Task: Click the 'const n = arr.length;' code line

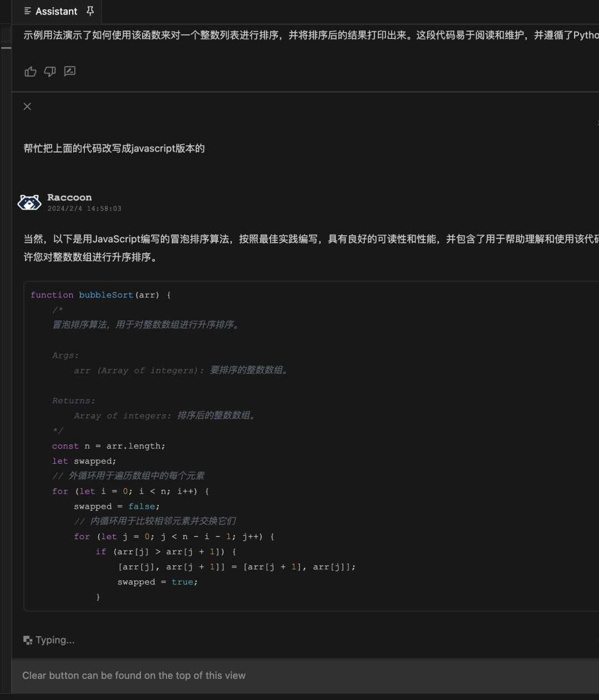Action: [109, 446]
